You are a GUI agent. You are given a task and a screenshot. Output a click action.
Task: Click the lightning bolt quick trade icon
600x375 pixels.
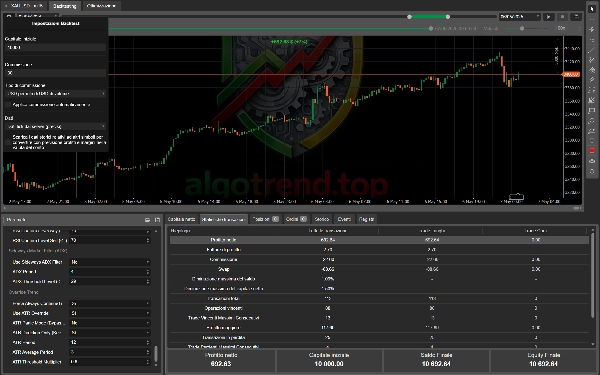(x=592, y=29)
